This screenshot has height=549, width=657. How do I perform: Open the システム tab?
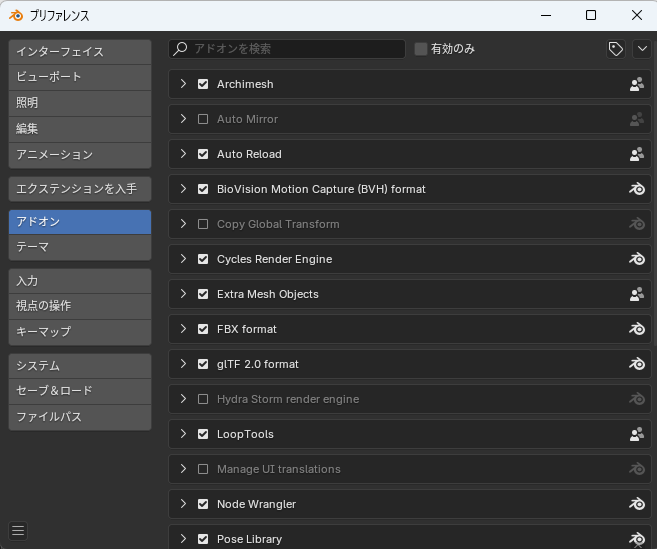tap(80, 366)
